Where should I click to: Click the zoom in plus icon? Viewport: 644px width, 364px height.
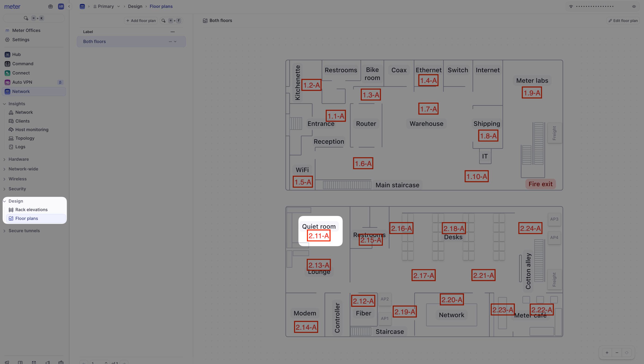click(x=607, y=352)
